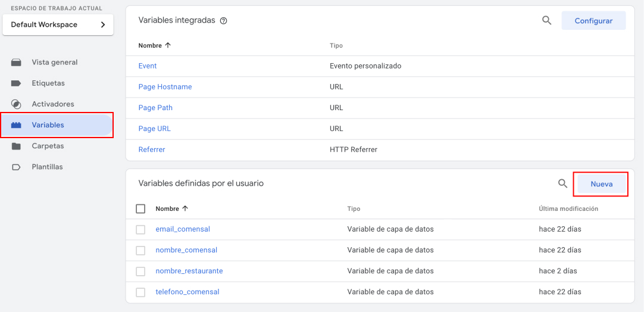
Task: Sort built-in variables by Nombre arrow
Action: click(168, 45)
